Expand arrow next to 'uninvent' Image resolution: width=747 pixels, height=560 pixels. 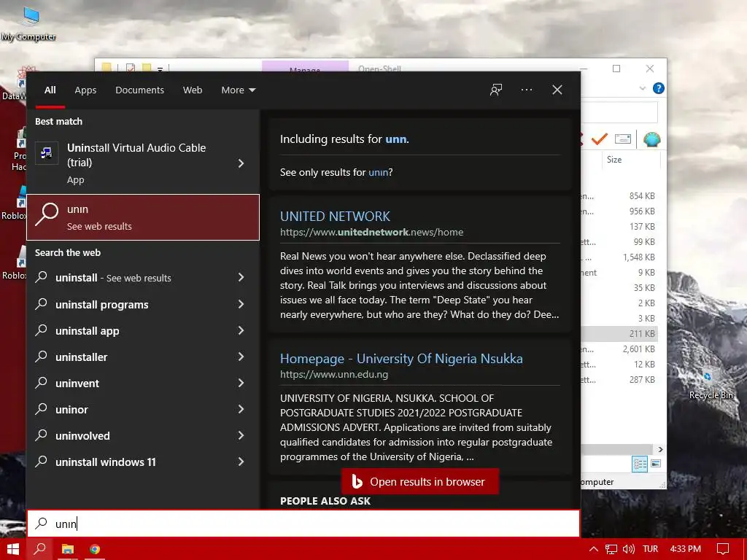coord(241,383)
